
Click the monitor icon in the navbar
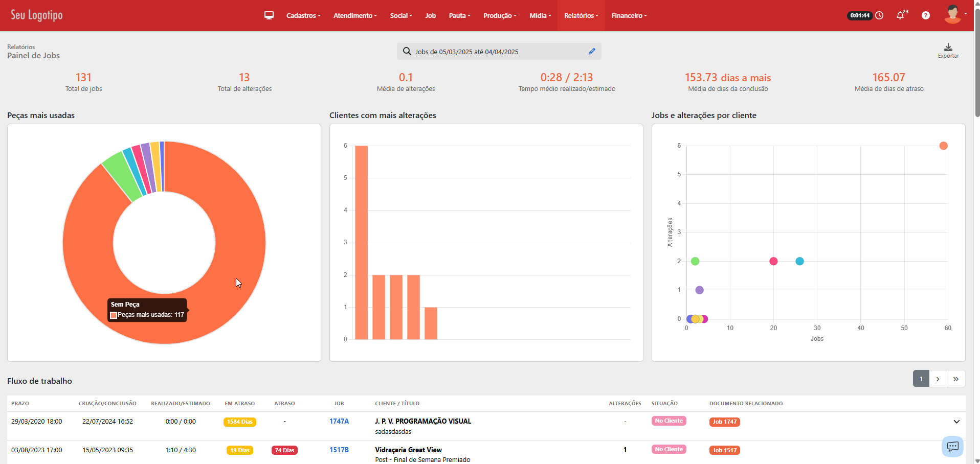click(269, 15)
